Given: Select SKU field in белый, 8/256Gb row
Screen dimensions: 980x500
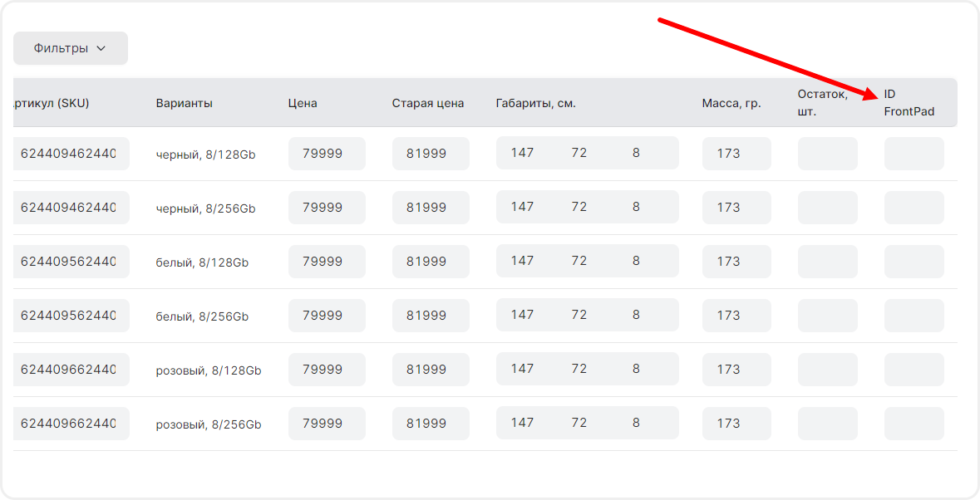Looking at the screenshot, I should point(71,316).
